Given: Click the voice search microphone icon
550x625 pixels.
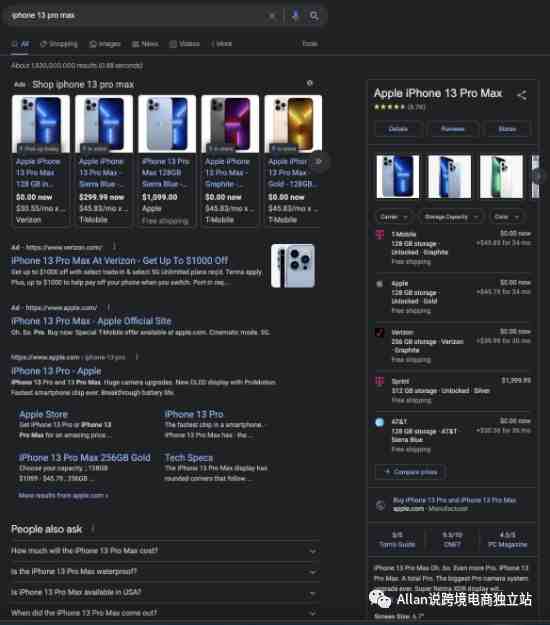Looking at the screenshot, I should click(295, 16).
